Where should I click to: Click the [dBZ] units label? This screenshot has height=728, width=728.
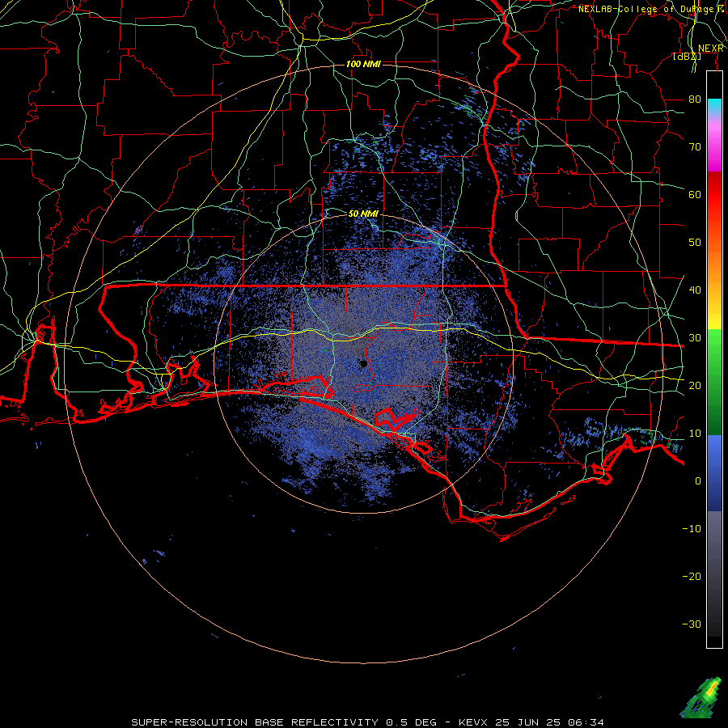point(687,57)
